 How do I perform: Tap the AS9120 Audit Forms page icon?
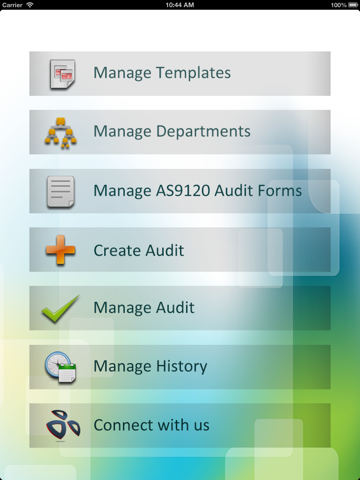(61, 192)
